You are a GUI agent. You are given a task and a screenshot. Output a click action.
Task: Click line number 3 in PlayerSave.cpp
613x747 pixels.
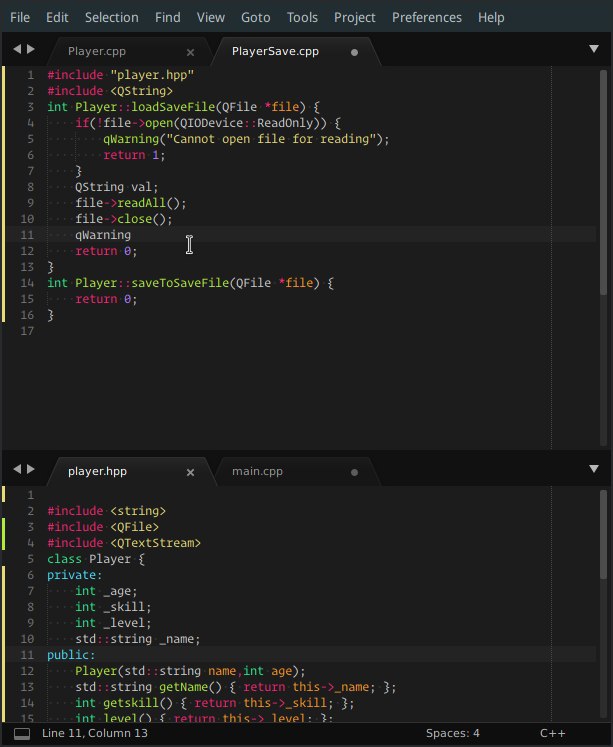point(30,107)
